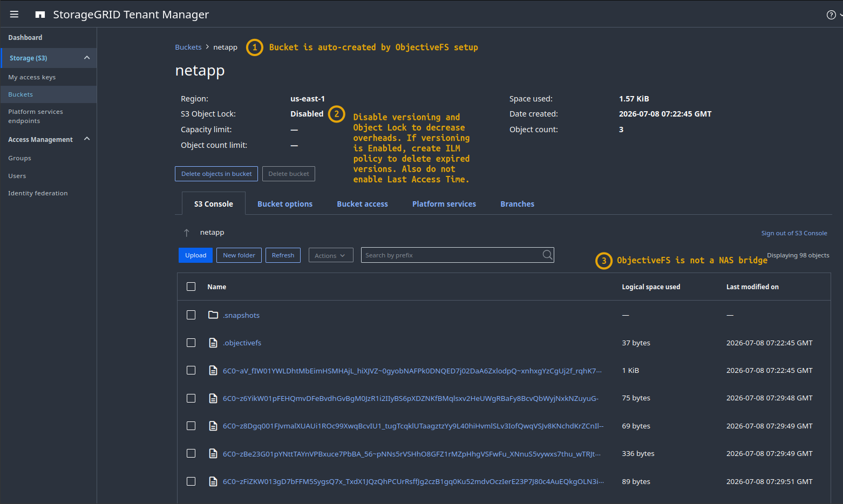Click the 2026-07-08 07:29:51 GMT timestamp
843x504 pixels.
(x=770, y=481)
